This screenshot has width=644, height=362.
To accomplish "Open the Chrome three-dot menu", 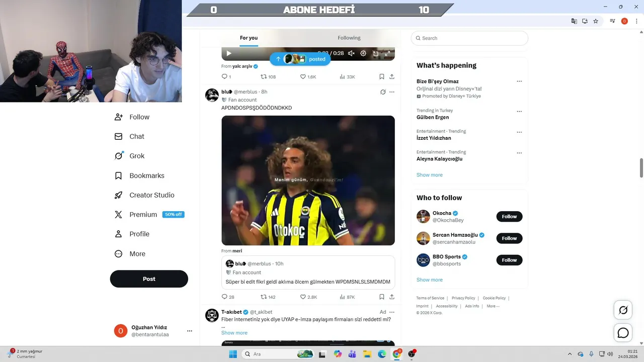I will point(636,21).
